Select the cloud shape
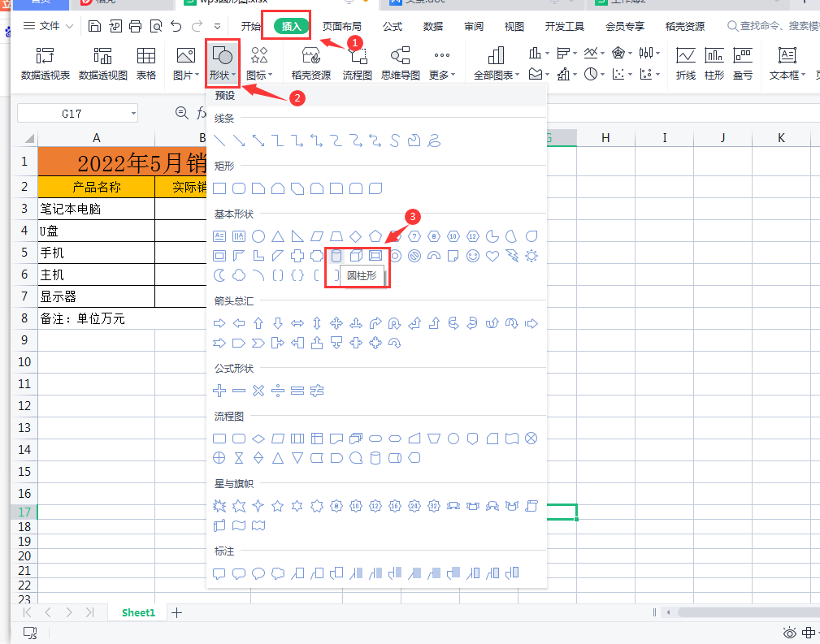The image size is (820, 644). (239, 275)
